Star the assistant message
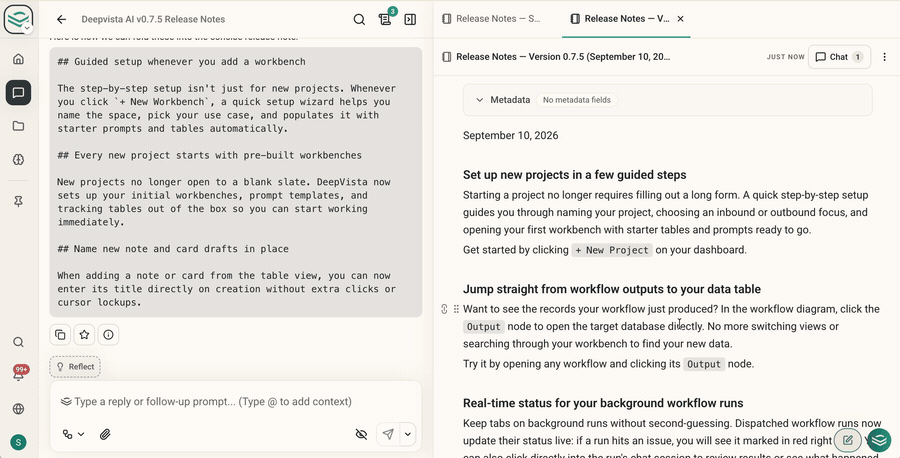The image size is (900, 458). coord(84,335)
